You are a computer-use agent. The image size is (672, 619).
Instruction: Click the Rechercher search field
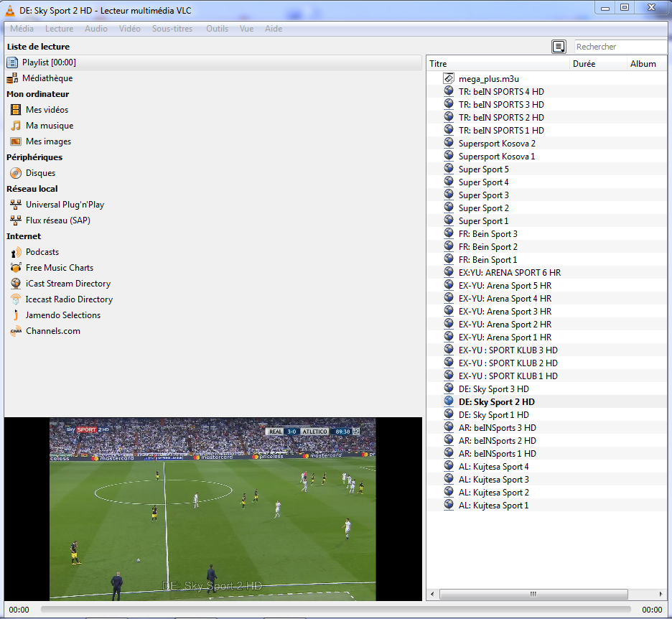point(620,46)
